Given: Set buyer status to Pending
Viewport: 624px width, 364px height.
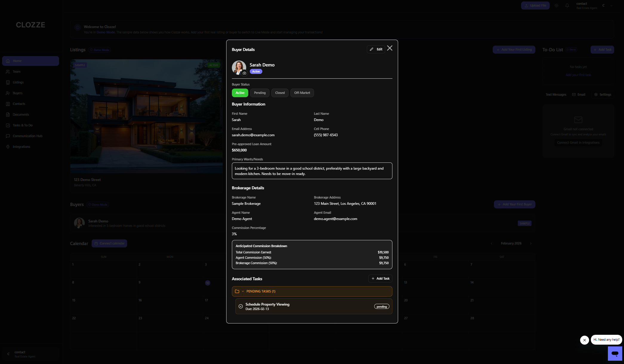Looking at the screenshot, I should 259,93.
